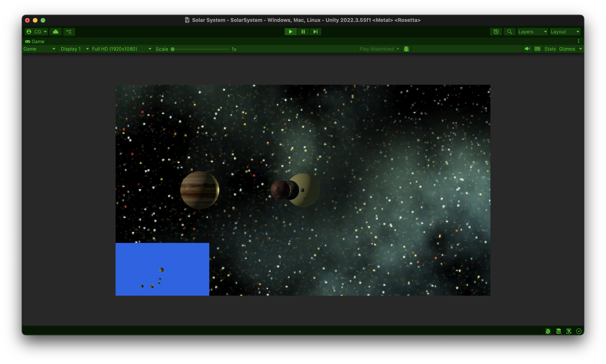The width and height of the screenshot is (606, 364).
Task: Toggle the Stats overlay
Action: 550,49
